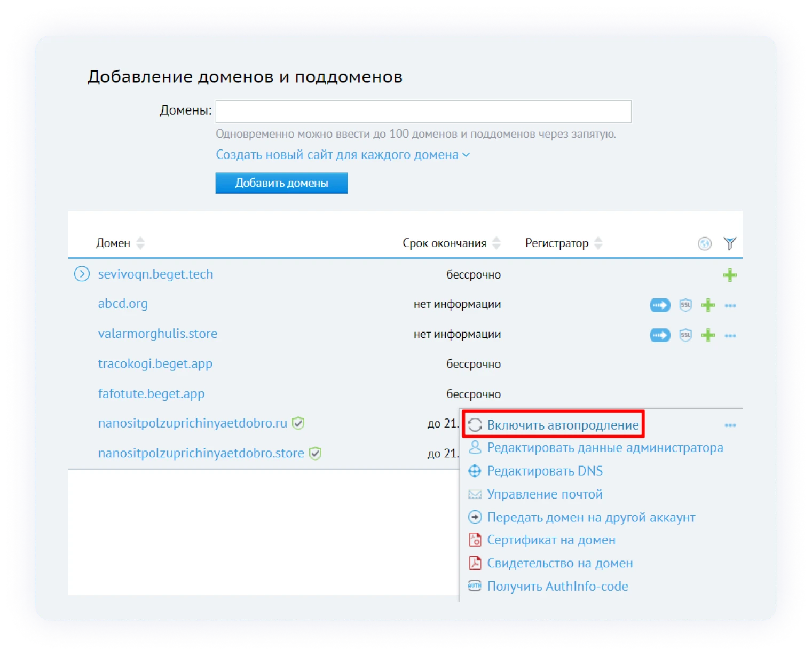Click the verified shield next to nanositpolzuprichinyaetdobro.ru
The width and height of the screenshot is (812, 656).
(x=298, y=423)
